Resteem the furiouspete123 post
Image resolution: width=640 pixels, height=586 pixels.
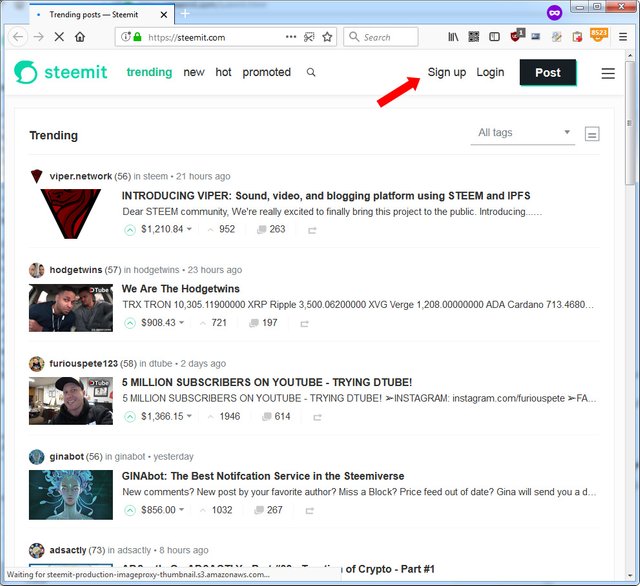[x=318, y=417]
